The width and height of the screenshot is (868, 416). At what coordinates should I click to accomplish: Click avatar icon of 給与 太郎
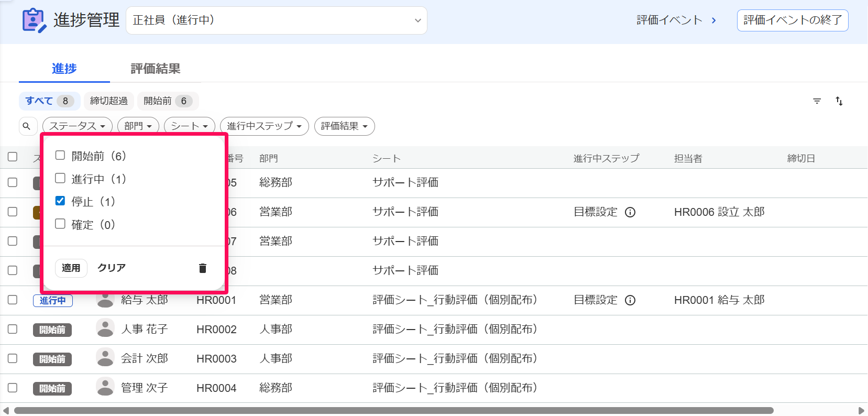click(105, 300)
